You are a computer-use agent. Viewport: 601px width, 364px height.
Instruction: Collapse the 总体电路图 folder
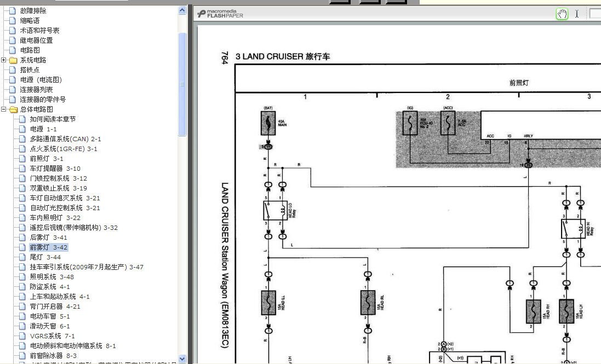click(x=3, y=109)
